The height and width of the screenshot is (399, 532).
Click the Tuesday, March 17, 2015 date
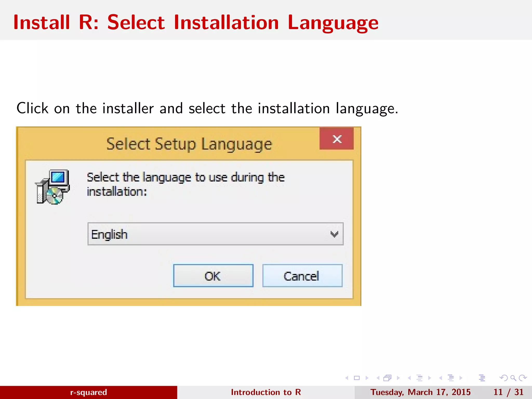(x=420, y=392)
